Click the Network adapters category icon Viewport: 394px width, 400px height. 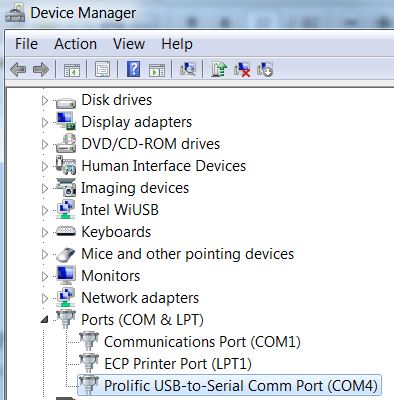(x=66, y=297)
